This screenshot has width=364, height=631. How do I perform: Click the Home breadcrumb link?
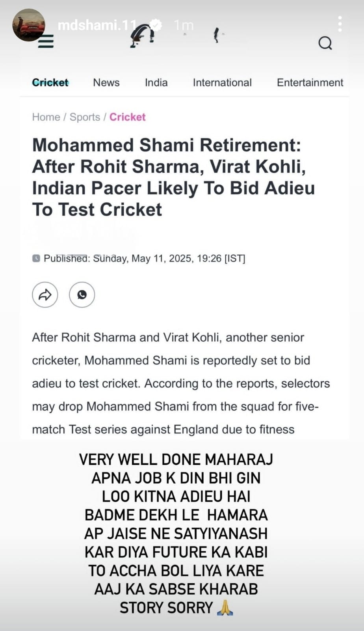click(x=46, y=117)
